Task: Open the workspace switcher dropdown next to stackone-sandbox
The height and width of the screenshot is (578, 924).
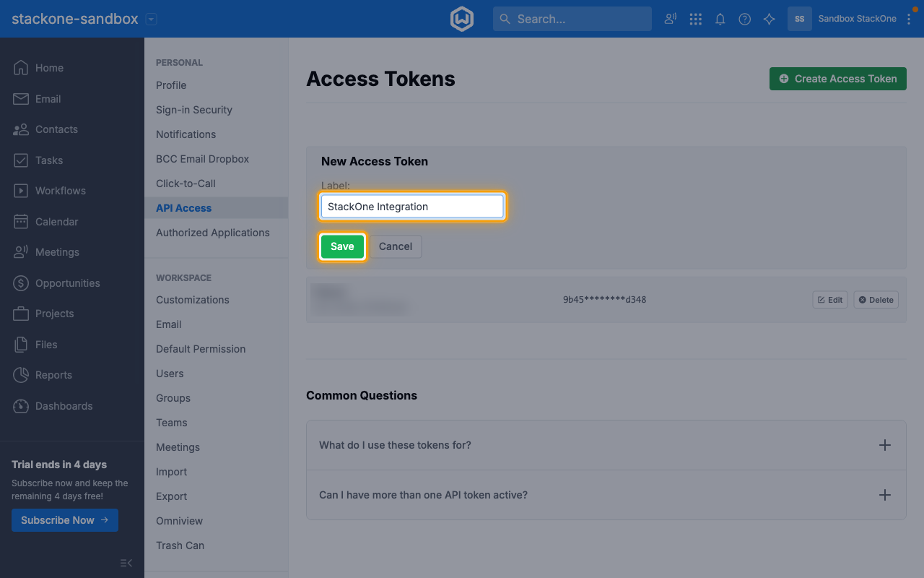Action: click(x=151, y=20)
